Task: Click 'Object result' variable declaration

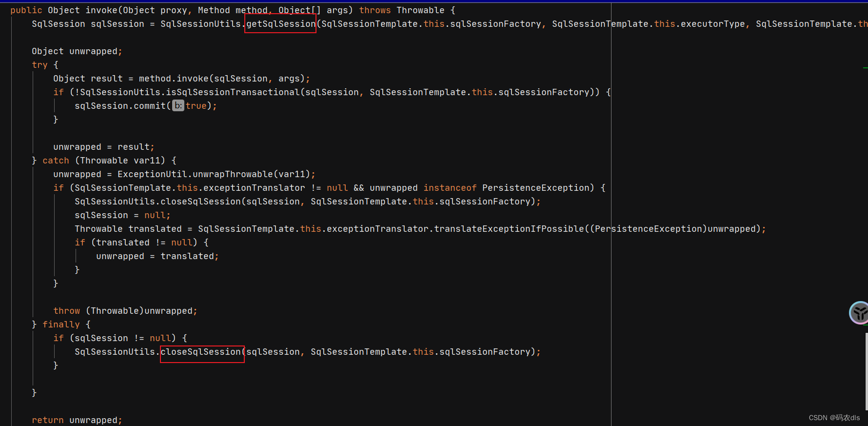Action: 88,79
